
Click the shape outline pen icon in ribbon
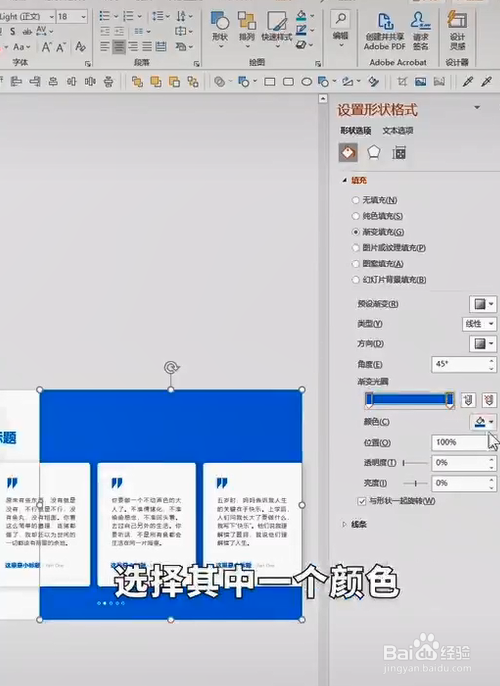tap(301, 30)
